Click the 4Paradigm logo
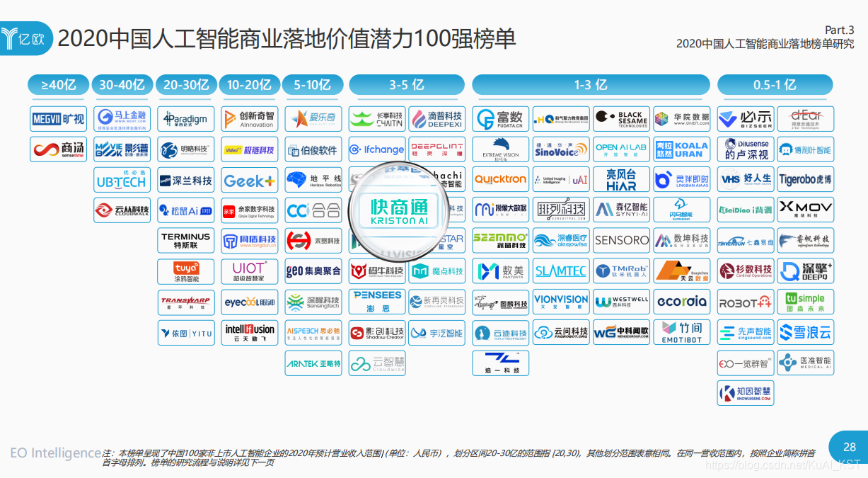Viewport: 868px width, 478px height. [x=185, y=118]
